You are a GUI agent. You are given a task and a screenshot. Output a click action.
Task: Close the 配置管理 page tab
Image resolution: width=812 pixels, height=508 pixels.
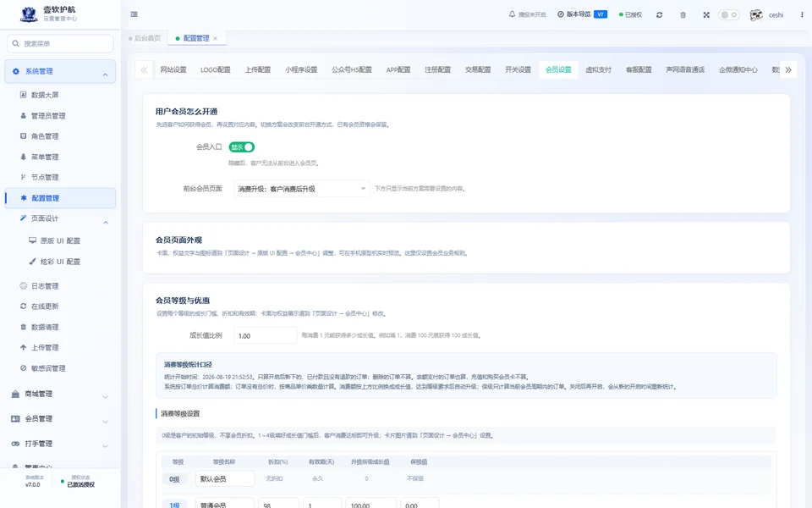(x=215, y=38)
